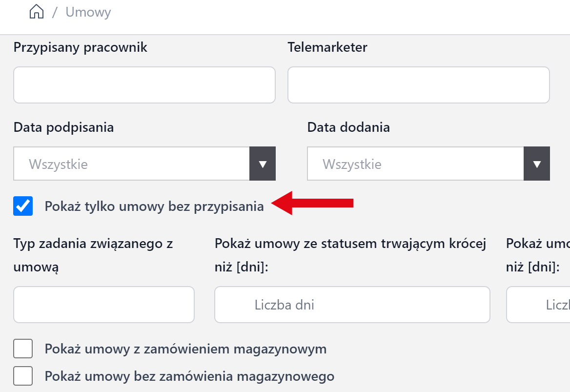Select the Typ zadania związanego z umową field

point(104,305)
